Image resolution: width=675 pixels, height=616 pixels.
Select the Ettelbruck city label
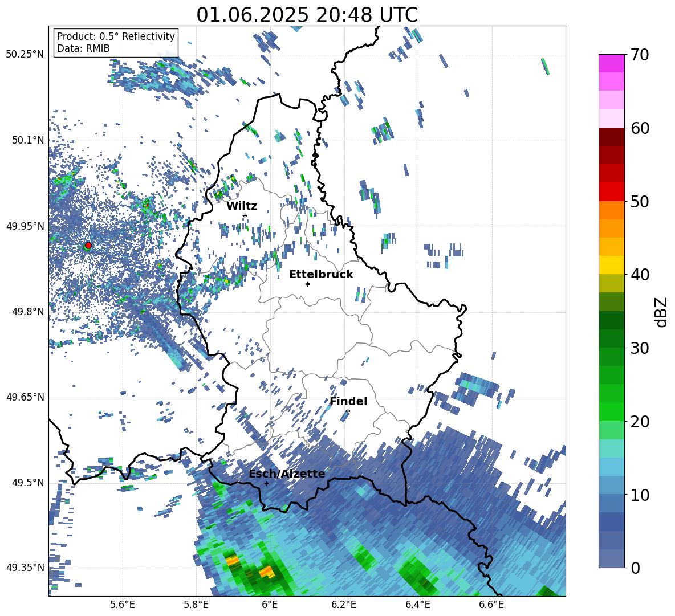(321, 275)
